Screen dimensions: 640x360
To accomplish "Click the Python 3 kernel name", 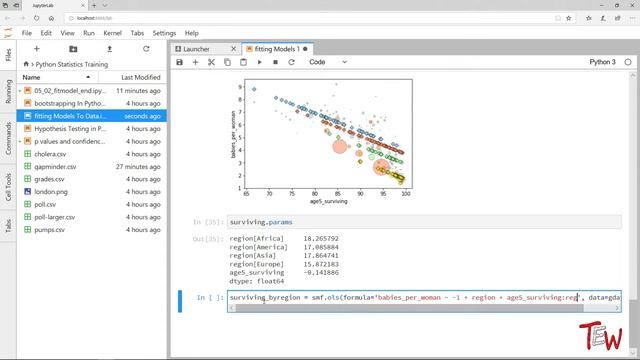I will (x=602, y=62).
